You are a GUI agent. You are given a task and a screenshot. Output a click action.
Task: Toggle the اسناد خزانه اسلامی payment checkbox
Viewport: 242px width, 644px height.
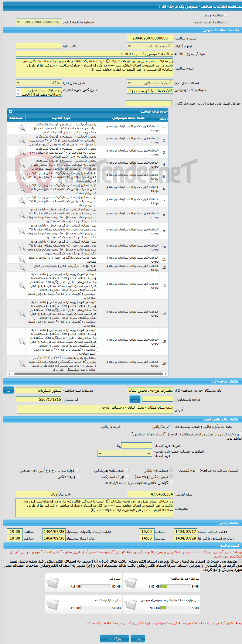(x=240, y=434)
